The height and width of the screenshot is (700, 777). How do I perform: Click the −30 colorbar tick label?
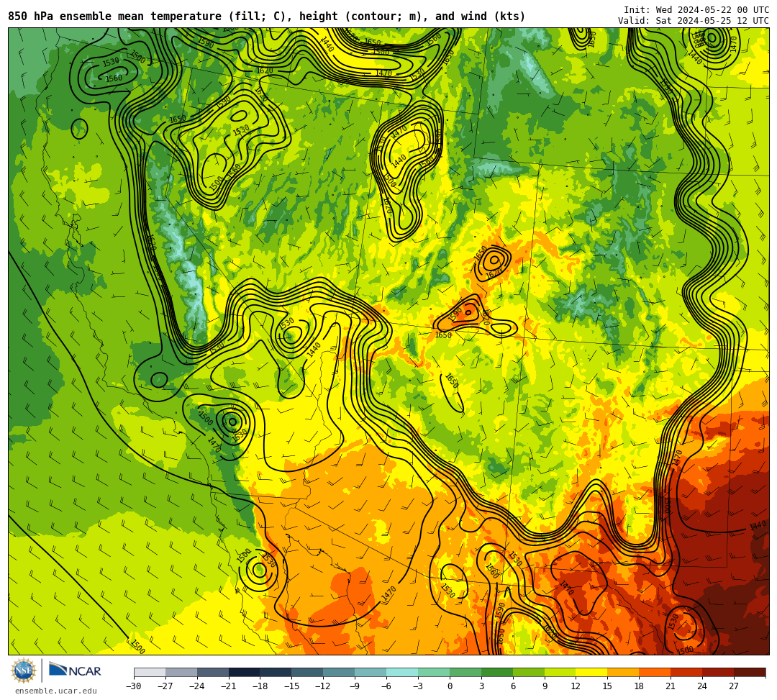pos(134,686)
